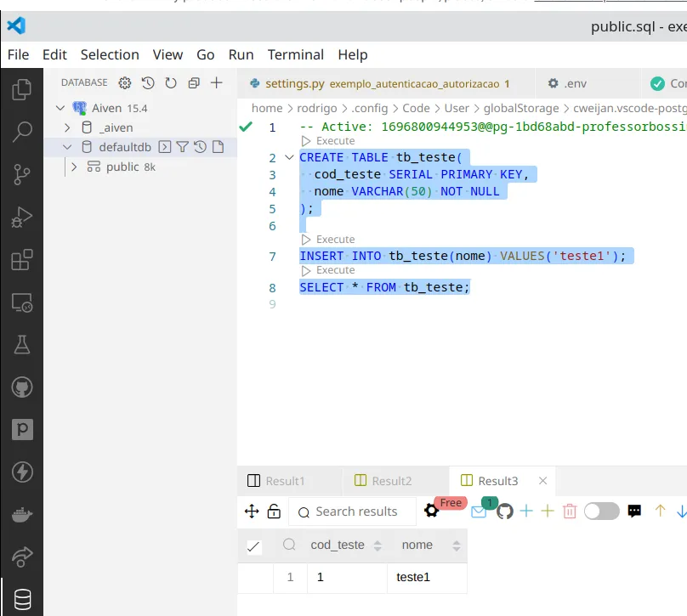Open results settings gear with Free badge

point(432,511)
